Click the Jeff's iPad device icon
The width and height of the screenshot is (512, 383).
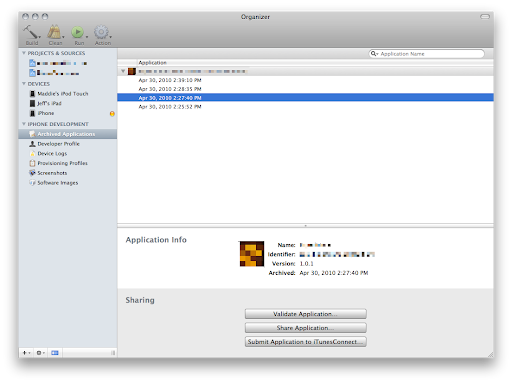(32, 103)
